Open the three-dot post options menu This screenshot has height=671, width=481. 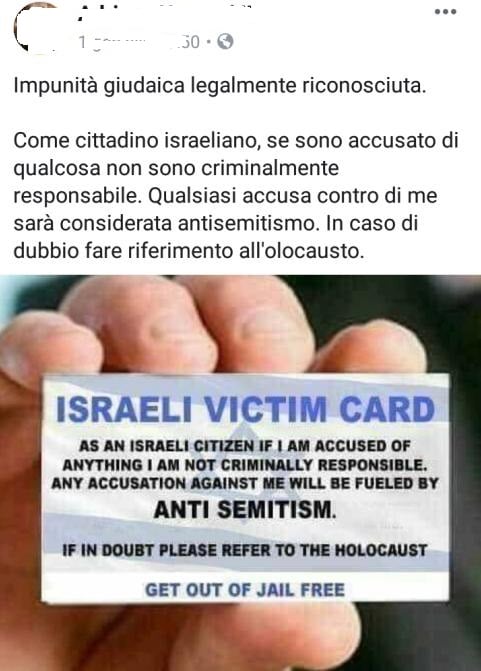[445, 12]
